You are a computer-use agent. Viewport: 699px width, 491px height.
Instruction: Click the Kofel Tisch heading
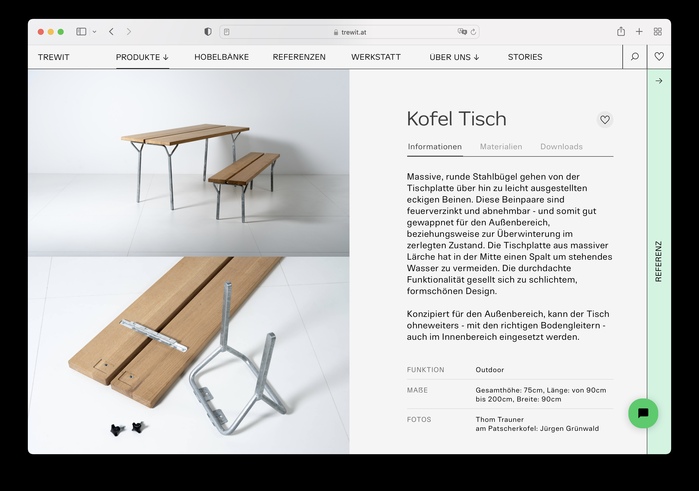[456, 119]
